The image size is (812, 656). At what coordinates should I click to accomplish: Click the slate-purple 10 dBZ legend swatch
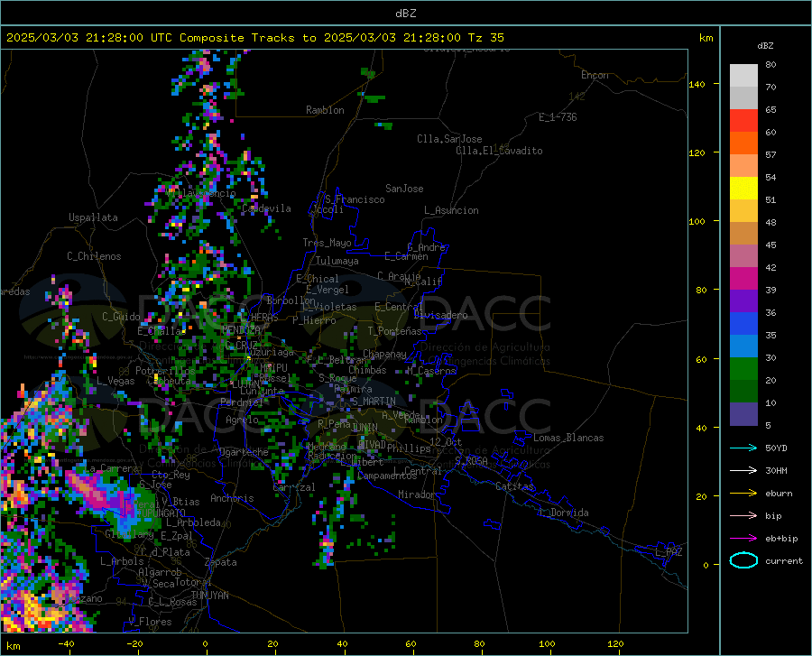(x=743, y=414)
